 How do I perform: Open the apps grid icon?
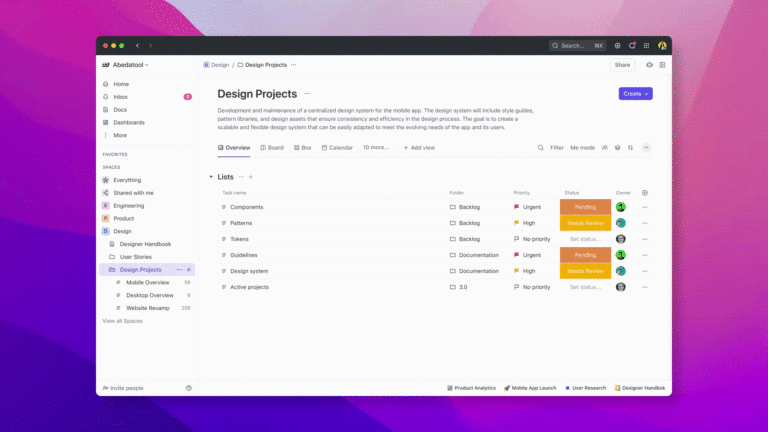point(647,46)
